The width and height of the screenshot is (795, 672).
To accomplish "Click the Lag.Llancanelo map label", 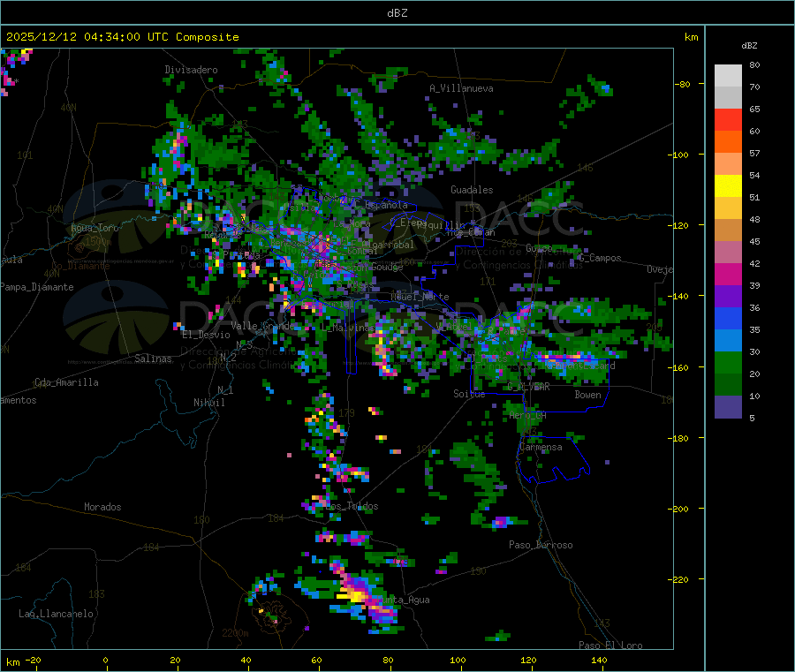I will (56, 614).
